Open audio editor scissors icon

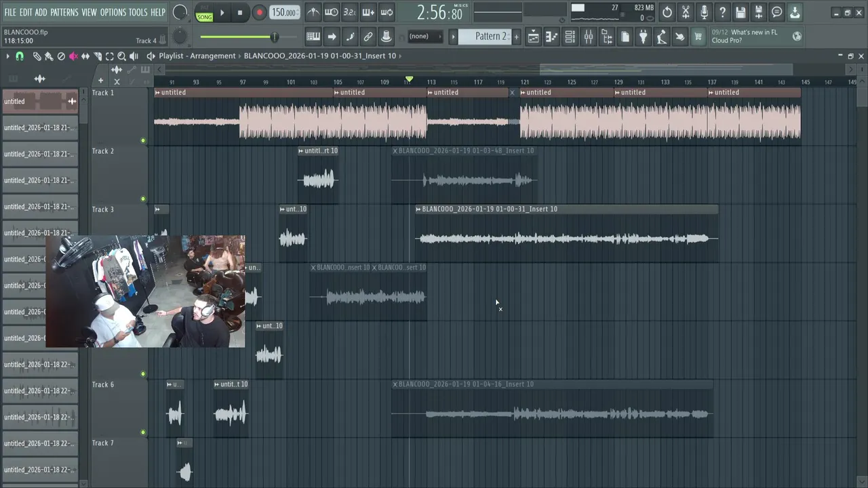(686, 12)
